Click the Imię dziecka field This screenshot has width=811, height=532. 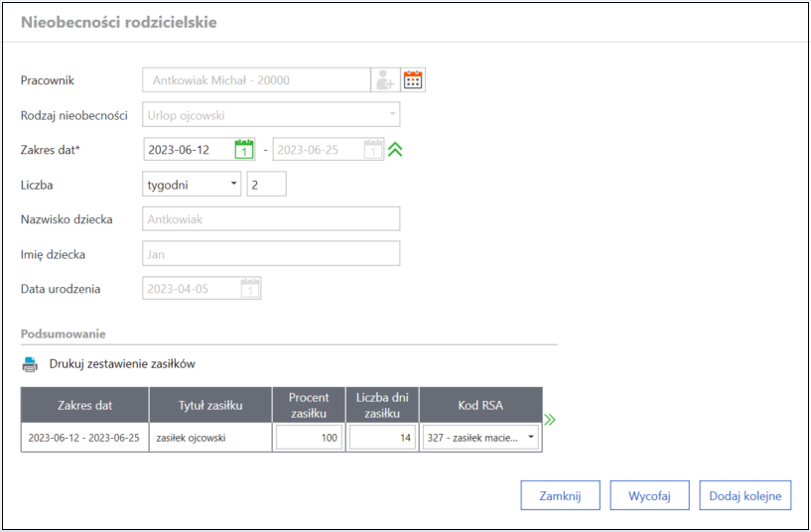[271, 253]
